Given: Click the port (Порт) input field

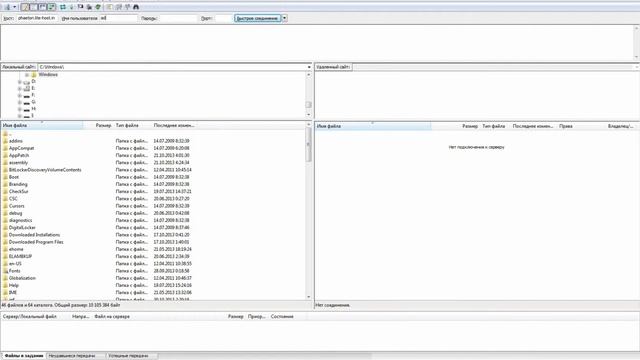Looking at the screenshot, I should click(x=223, y=18).
